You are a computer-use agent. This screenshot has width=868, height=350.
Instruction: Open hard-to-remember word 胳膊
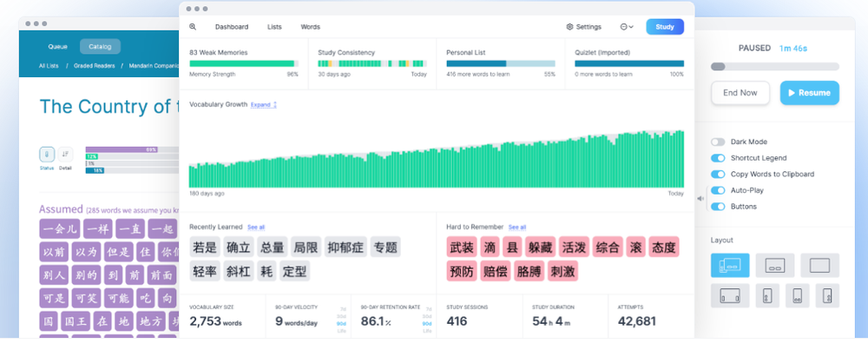click(x=529, y=271)
